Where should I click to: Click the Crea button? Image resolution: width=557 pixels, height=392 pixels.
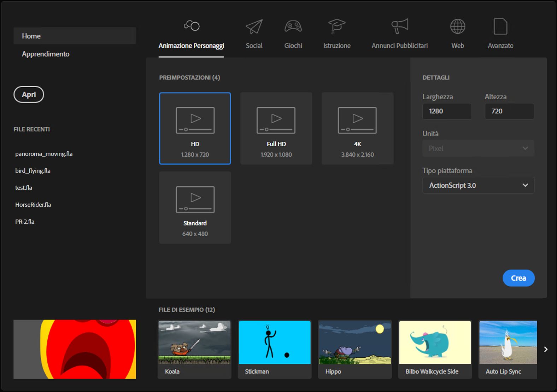tap(518, 278)
